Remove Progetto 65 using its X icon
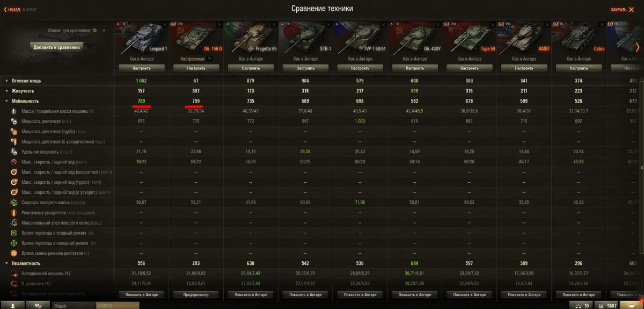The image size is (644, 309). coord(275,25)
